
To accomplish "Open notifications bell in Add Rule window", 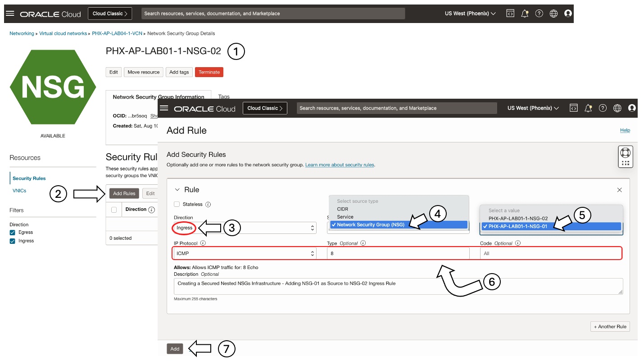I will pyautogui.click(x=588, y=108).
